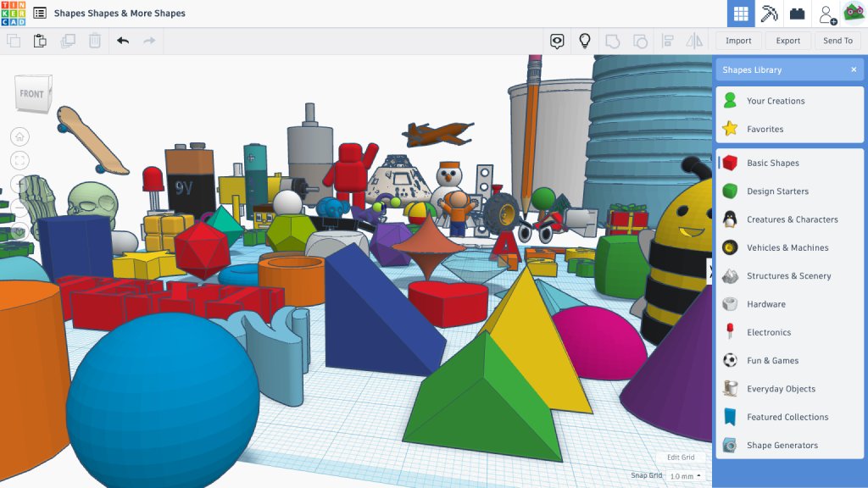Screen dimensions: 868x488
Task: Collapse the Shapes Library panel
Action: coord(855,69)
